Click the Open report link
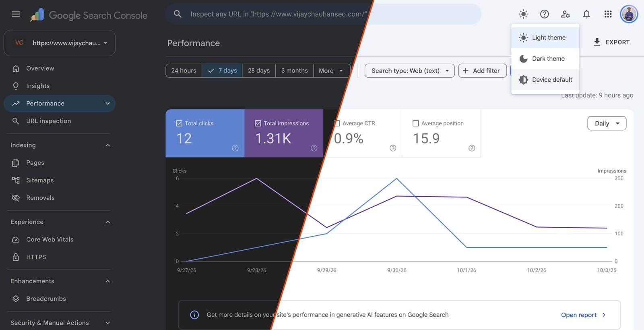The height and width of the screenshot is (330, 644). coord(583,315)
